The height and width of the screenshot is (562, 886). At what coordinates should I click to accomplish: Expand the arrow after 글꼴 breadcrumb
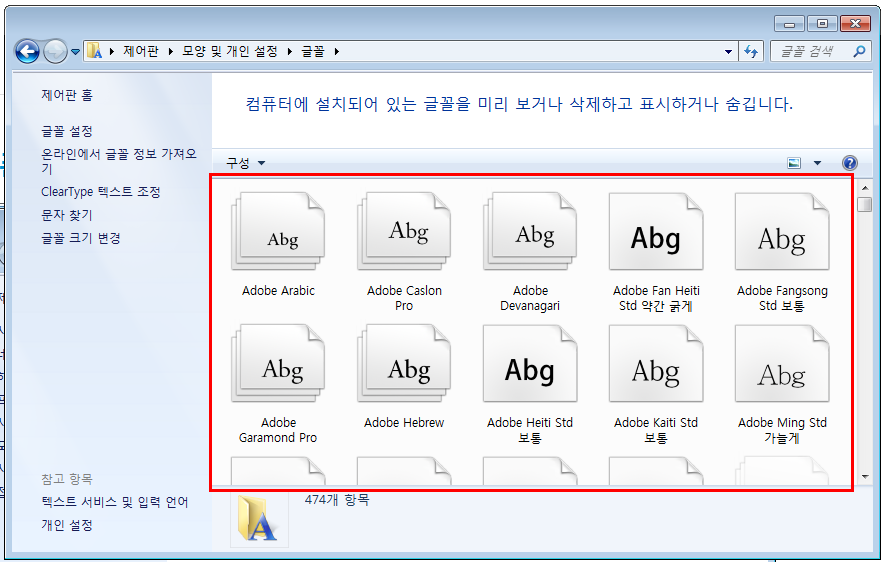336,51
